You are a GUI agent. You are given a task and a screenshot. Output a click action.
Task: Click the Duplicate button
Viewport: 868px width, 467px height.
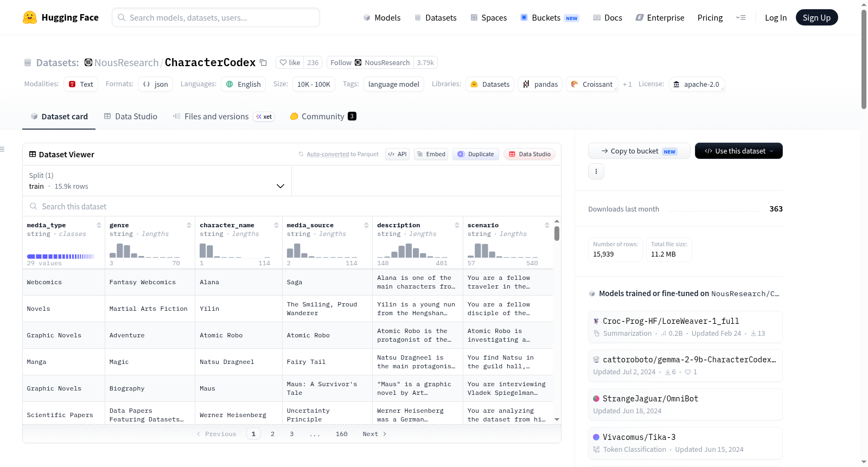coord(476,154)
